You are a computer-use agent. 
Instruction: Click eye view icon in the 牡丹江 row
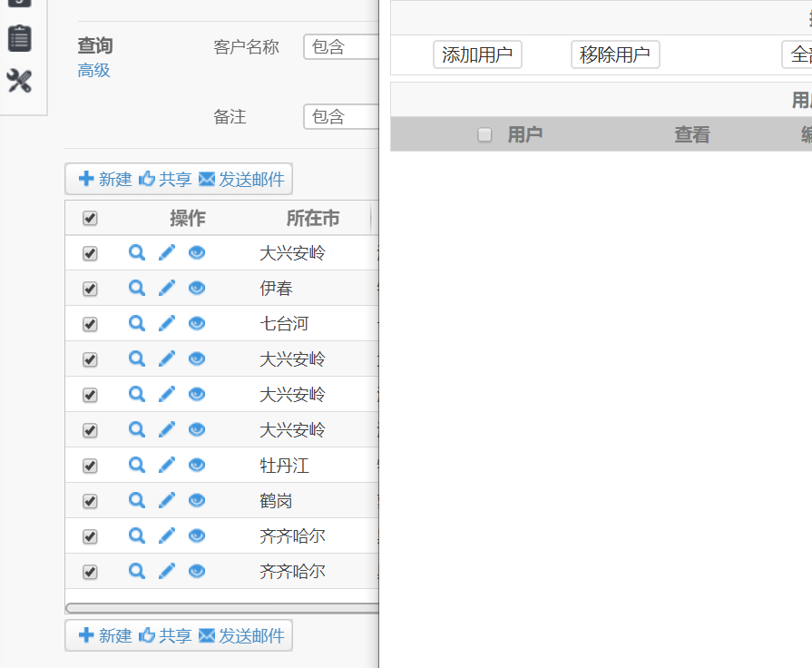197,465
